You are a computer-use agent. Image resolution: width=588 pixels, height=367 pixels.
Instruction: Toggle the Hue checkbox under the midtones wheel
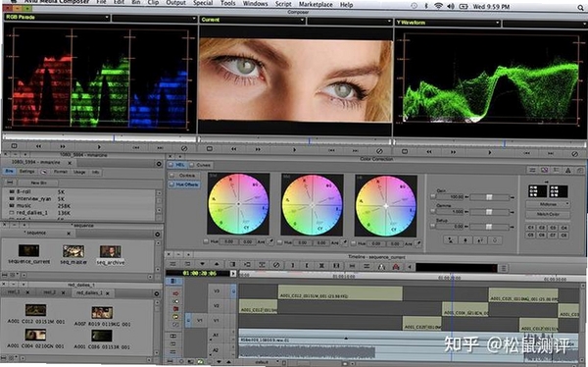point(279,242)
